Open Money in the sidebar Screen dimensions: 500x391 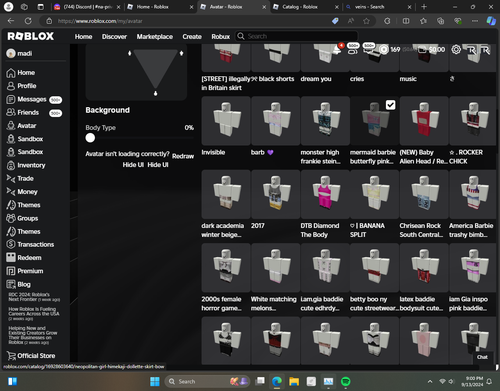[x=22, y=192]
